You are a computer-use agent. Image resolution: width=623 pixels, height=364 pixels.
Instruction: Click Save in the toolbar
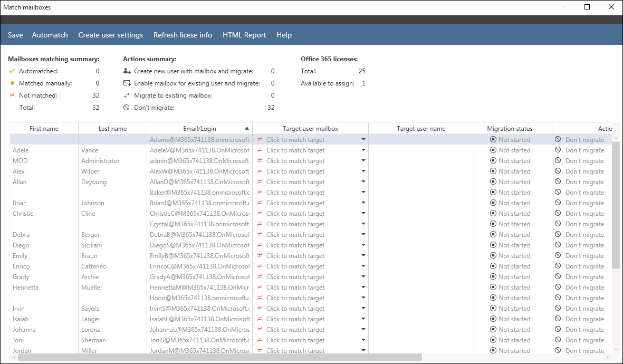pyautogui.click(x=15, y=35)
